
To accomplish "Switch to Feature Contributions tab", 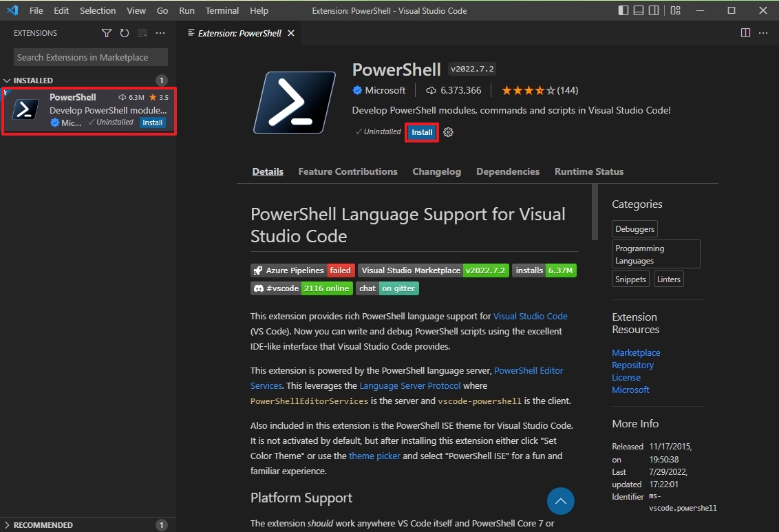I will 348,171.
